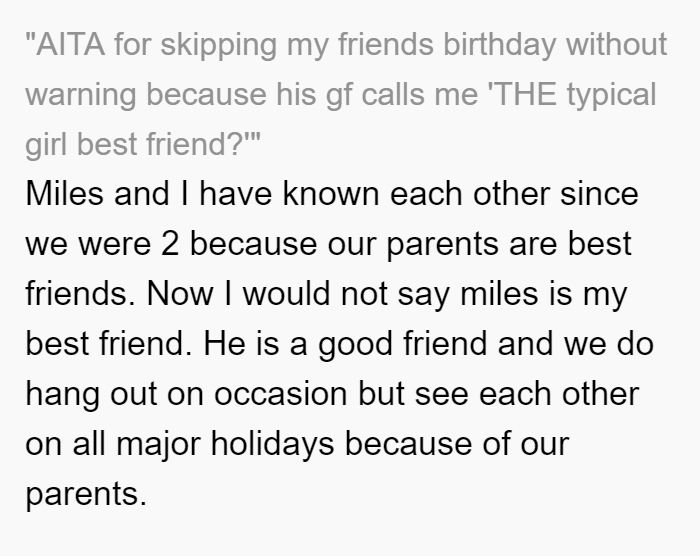The width and height of the screenshot is (700, 556).
Task: Click the phrase 'our parents are best'
Action: [479, 244]
